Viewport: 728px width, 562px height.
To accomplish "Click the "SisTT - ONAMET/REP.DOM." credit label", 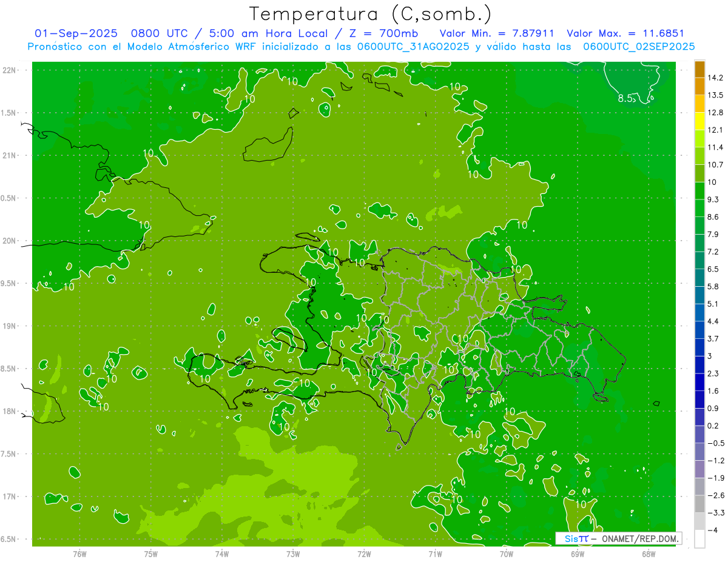I will 618,538.
